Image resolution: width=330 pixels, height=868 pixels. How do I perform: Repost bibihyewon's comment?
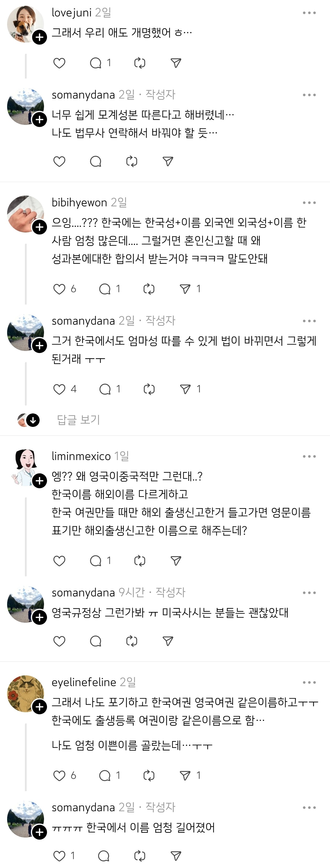[x=149, y=289]
